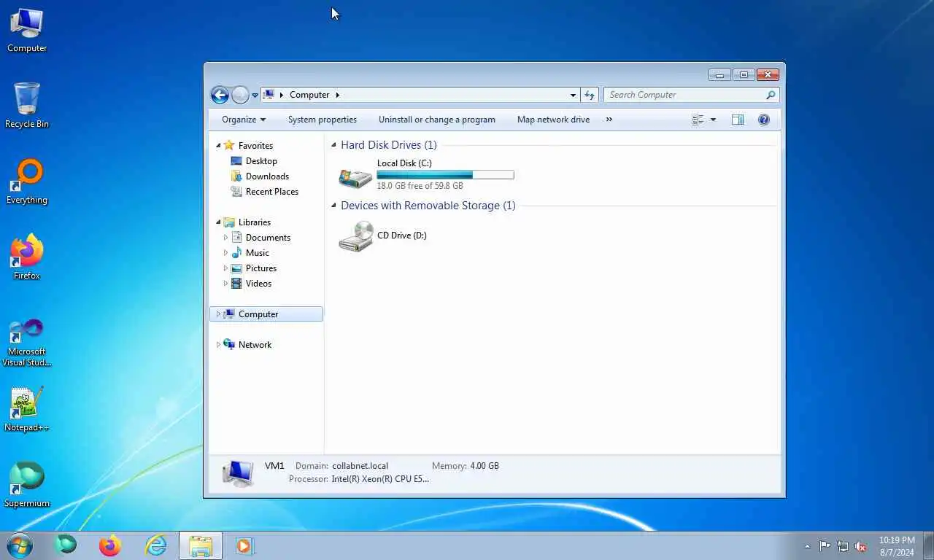Open Supermium desktop shortcut
This screenshot has height=560, width=934.
pos(27,485)
